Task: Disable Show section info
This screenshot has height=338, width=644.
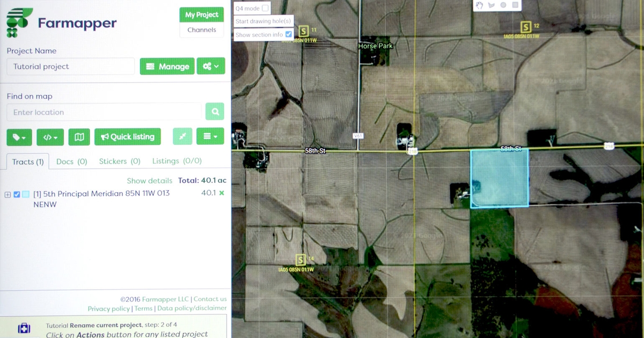Action: click(288, 34)
